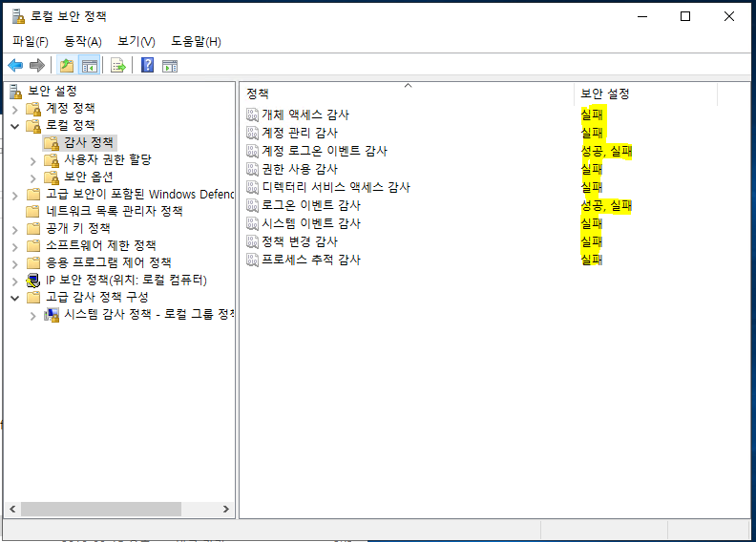
Task: Click the policy icon beside 정책 변경 감사
Action: [253, 241]
